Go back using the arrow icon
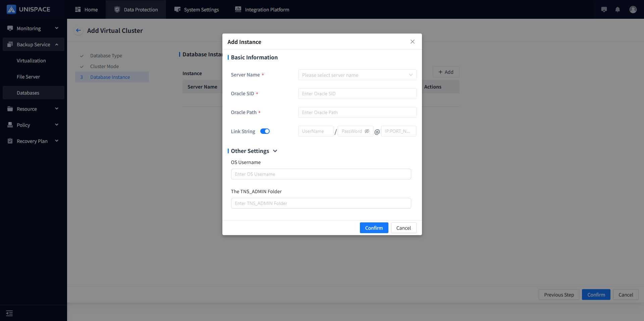Screen dimensions: 644x321 tap(78, 31)
